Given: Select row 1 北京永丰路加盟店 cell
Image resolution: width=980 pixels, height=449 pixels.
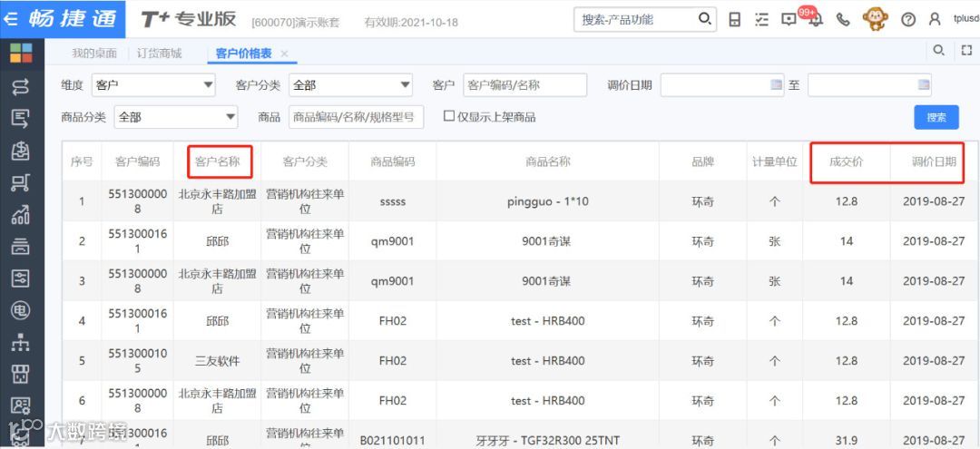Looking at the screenshot, I should click(x=218, y=201).
